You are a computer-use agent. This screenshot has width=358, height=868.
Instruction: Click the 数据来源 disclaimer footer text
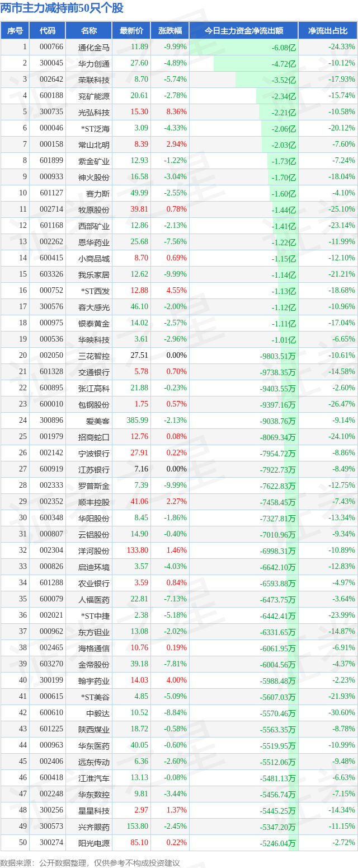click(90, 863)
